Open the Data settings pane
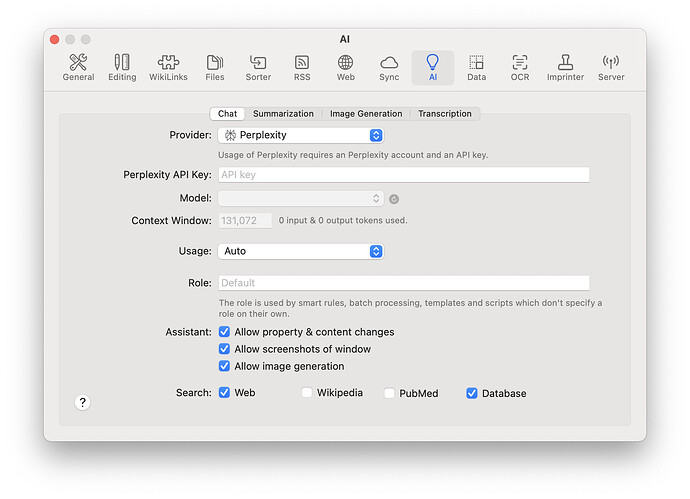This screenshot has height=499, width=690. pos(476,68)
